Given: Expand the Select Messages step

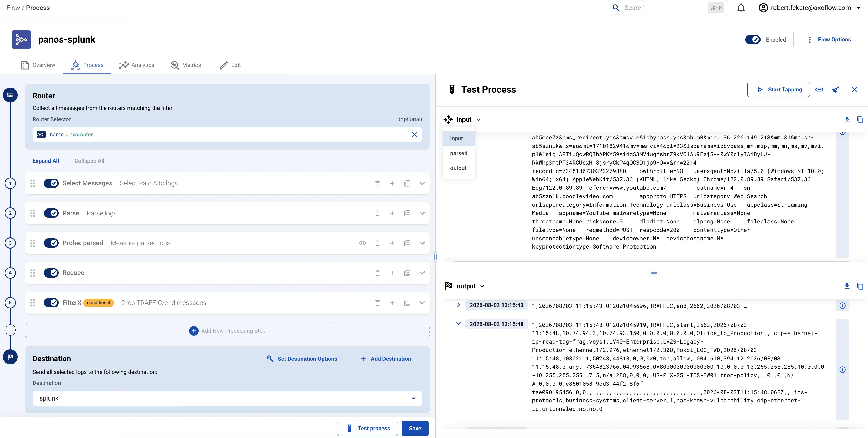Looking at the screenshot, I should (422, 183).
